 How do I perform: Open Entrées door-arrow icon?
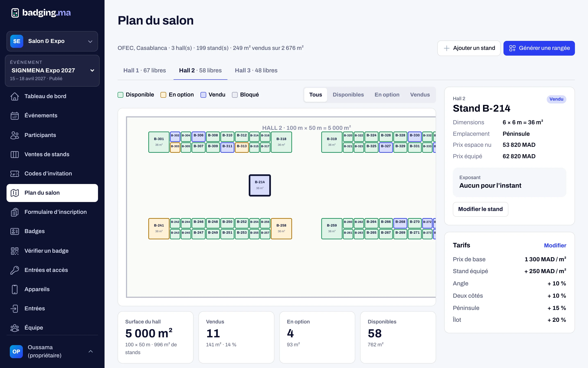(14, 308)
